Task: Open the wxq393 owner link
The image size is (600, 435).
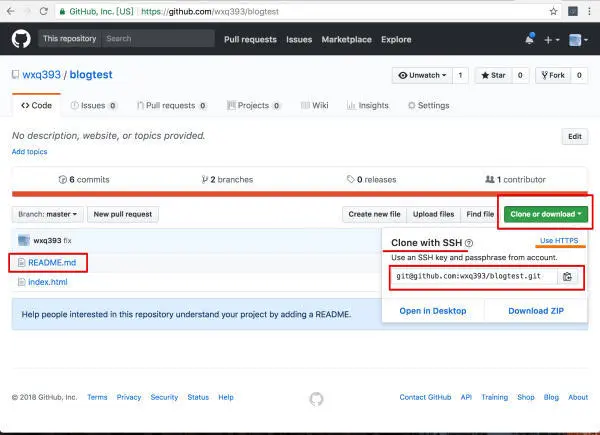Action: pyautogui.click(x=41, y=75)
